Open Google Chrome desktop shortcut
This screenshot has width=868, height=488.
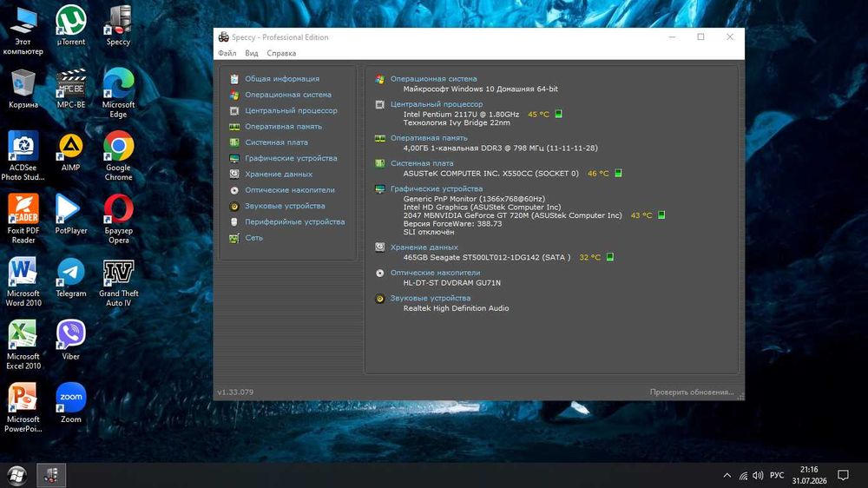click(118, 156)
